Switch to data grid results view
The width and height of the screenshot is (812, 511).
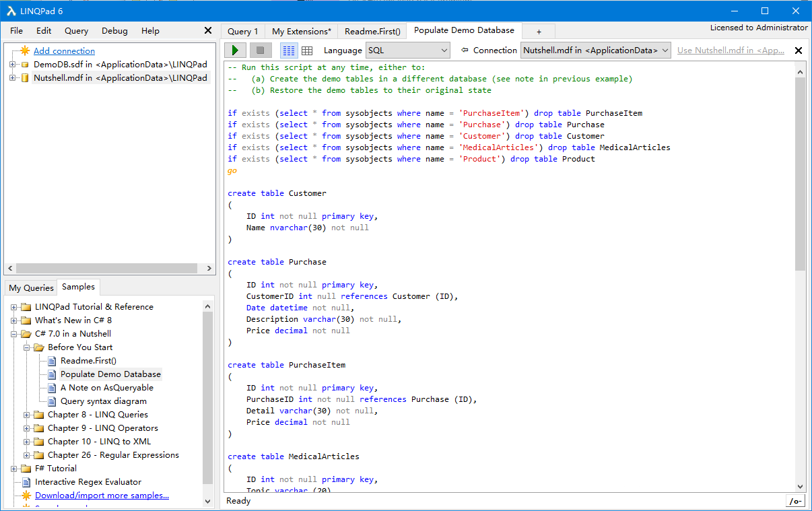click(307, 50)
